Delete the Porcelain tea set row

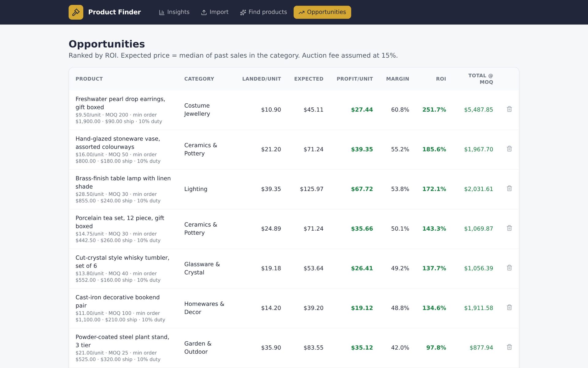(x=509, y=228)
